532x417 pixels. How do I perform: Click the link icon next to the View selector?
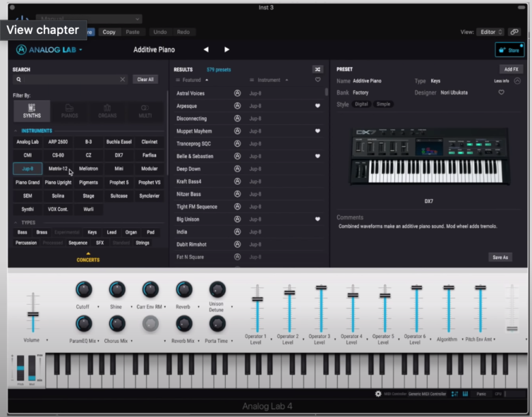click(514, 32)
